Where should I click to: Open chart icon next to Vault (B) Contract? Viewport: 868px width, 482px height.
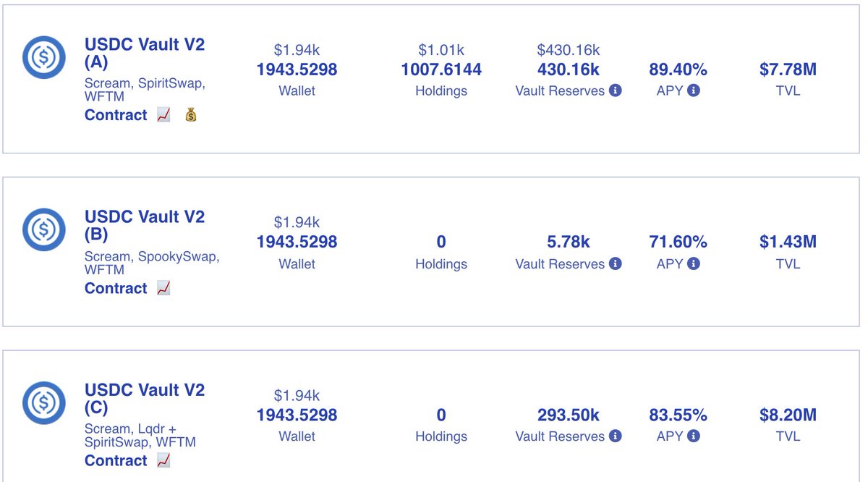(x=163, y=288)
